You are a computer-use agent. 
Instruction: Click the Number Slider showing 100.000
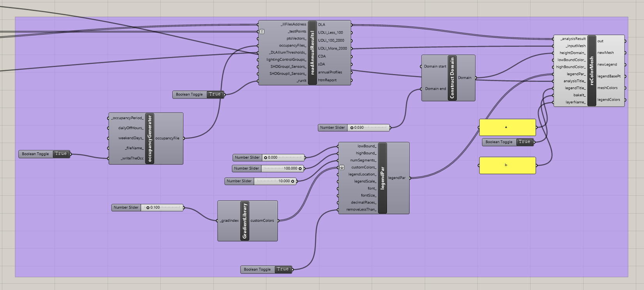click(x=268, y=168)
